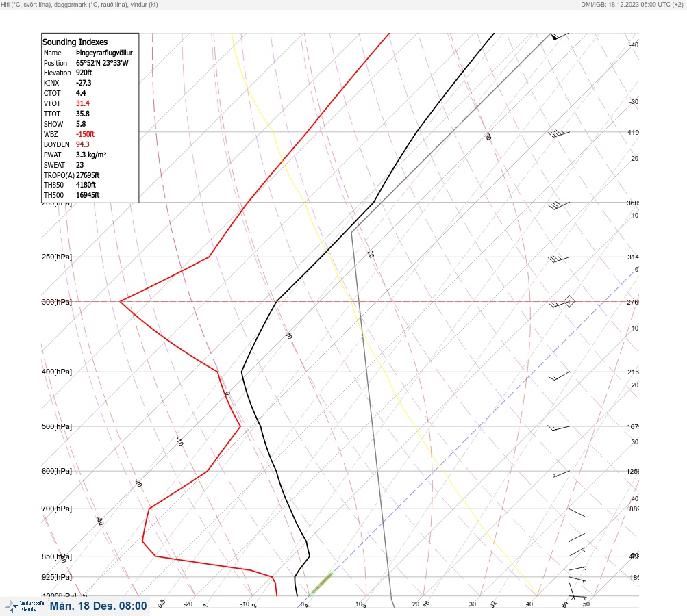Click the TH500 value 16945ft
The width and height of the screenshot is (687, 616).
tap(88, 195)
